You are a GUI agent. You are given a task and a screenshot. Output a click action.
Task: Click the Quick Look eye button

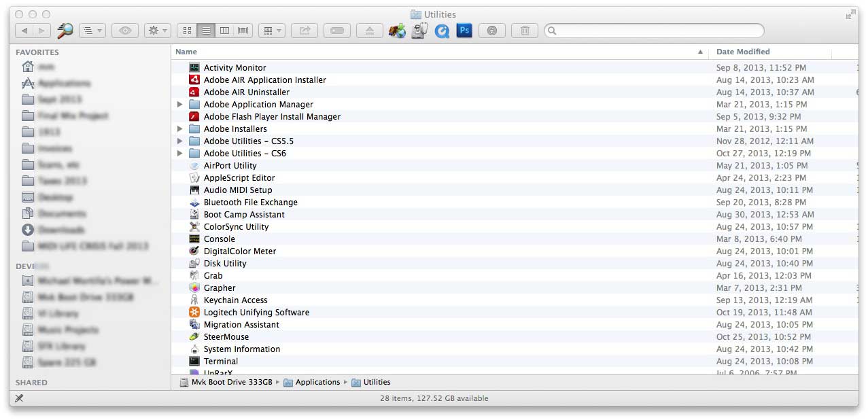point(125,31)
